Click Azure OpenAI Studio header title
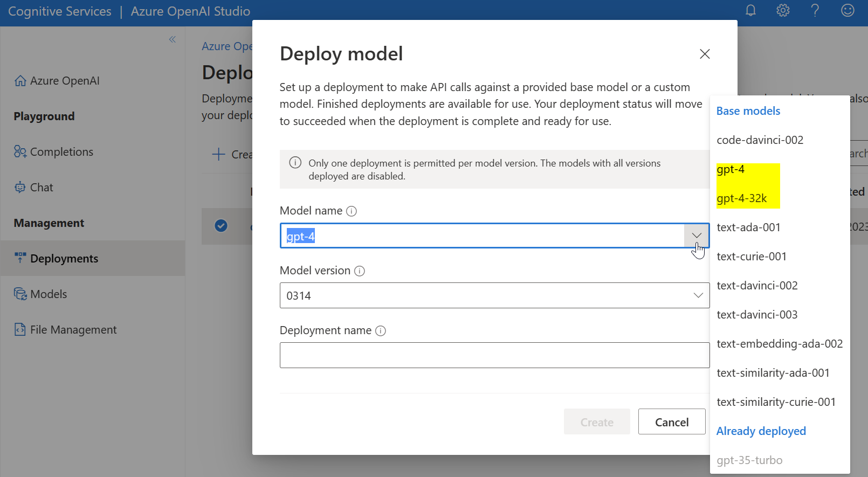This screenshot has width=868, height=477. [x=190, y=11]
